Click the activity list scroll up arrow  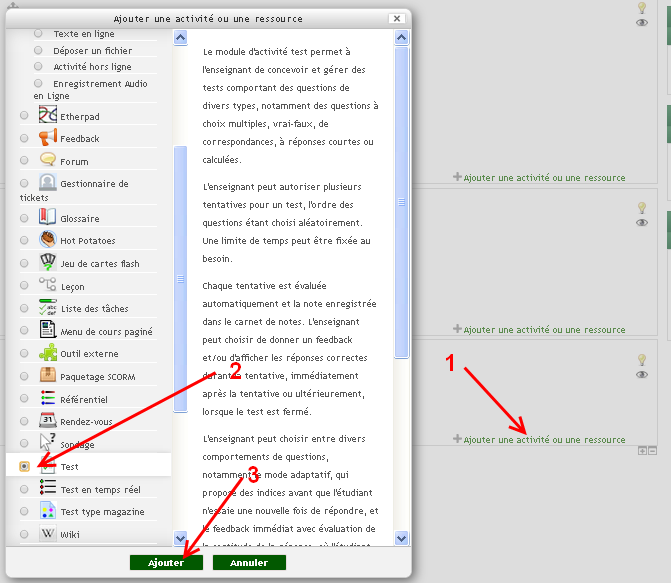tap(181, 38)
